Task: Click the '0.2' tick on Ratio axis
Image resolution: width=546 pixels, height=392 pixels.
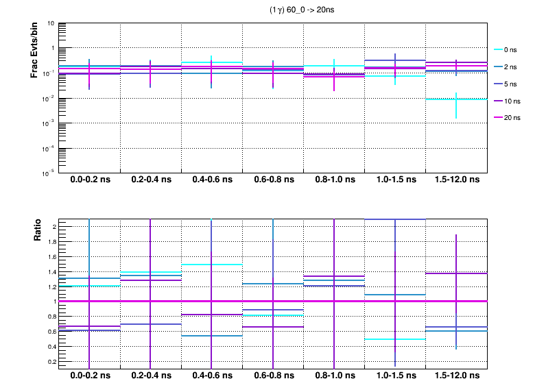Action: tap(50, 361)
